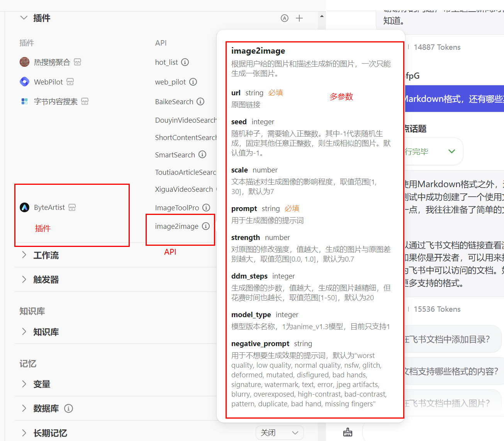Click store icon next to 字节内容搜索
Image resolution: width=504 pixels, height=441 pixels.
point(85,101)
